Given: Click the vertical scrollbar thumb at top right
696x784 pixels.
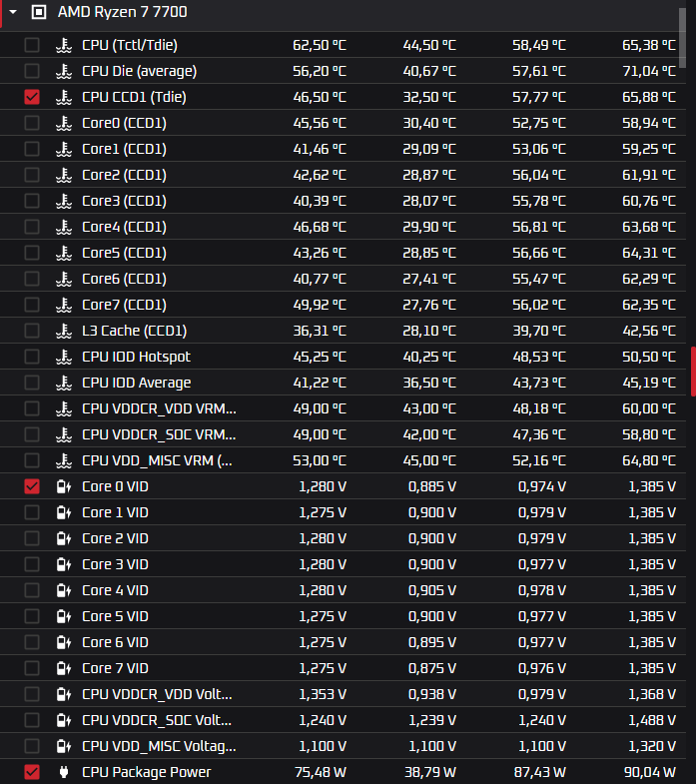Looking at the screenshot, I should click(682, 38).
